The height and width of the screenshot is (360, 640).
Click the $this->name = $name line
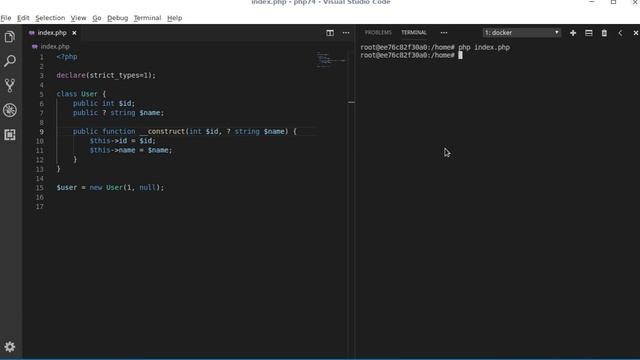(131, 150)
